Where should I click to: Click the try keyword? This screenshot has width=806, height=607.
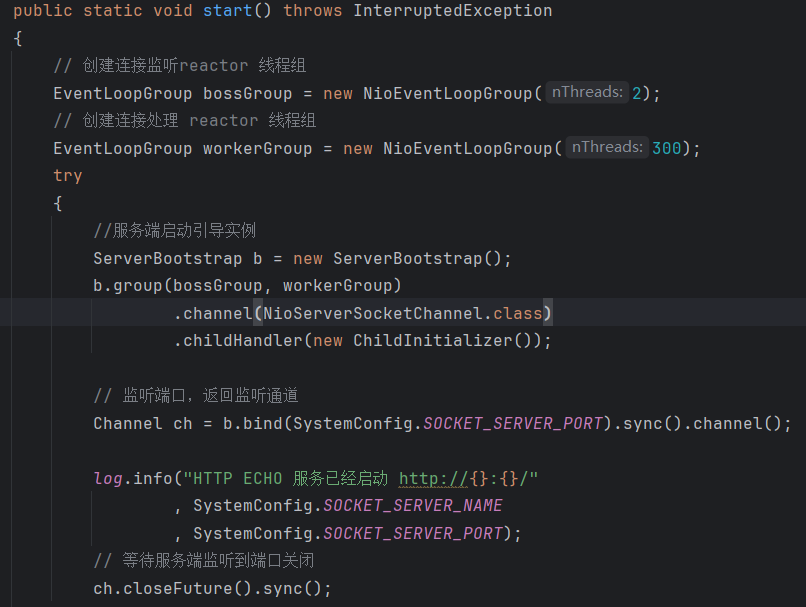pyautogui.click(x=67, y=176)
